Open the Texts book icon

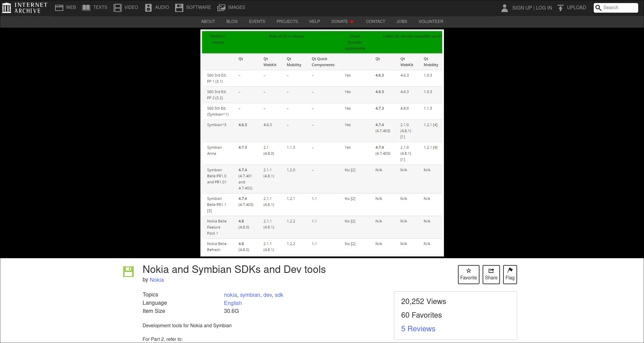[x=86, y=8]
